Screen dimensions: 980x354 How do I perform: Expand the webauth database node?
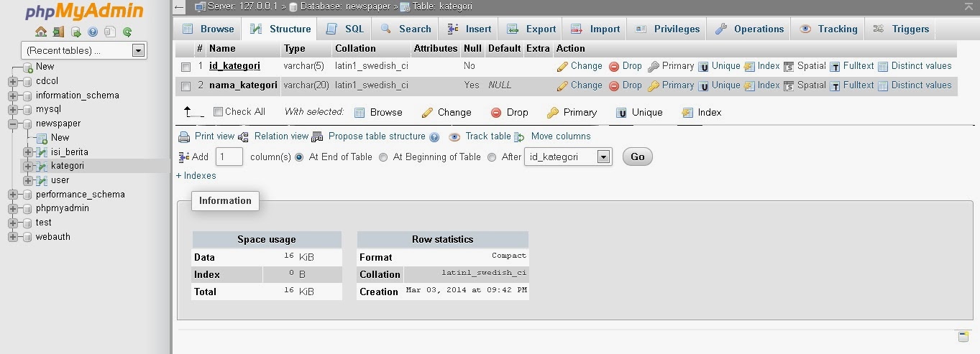coord(13,237)
